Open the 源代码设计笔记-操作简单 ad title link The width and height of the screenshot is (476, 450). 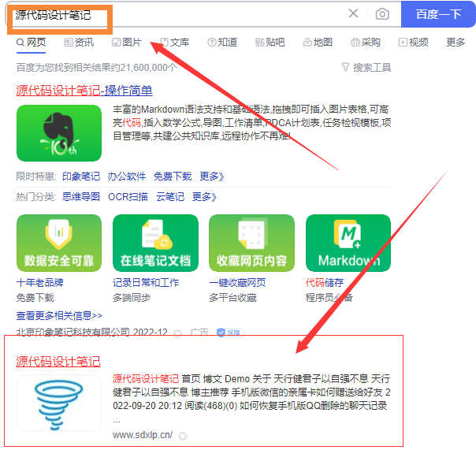84,91
